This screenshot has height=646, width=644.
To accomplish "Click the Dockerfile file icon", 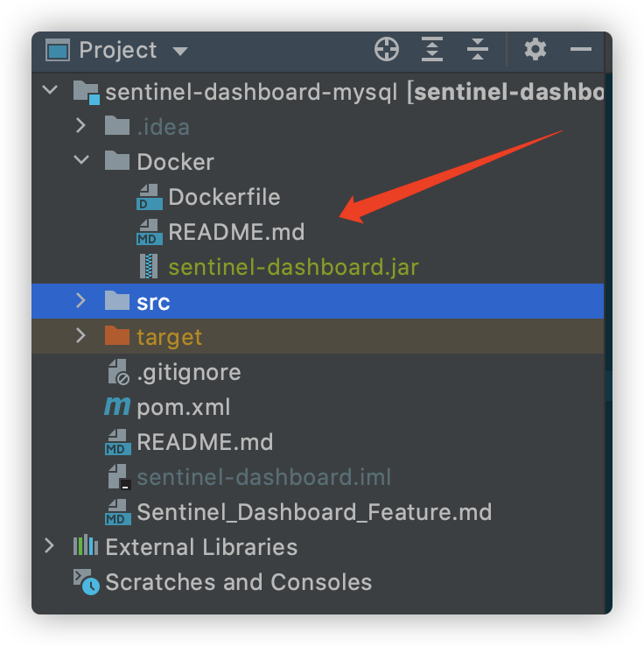I will 150,197.
